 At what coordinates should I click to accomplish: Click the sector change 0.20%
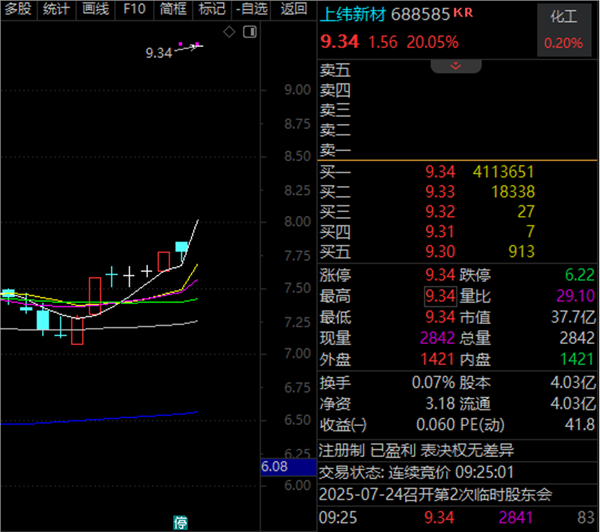tap(564, 43)
